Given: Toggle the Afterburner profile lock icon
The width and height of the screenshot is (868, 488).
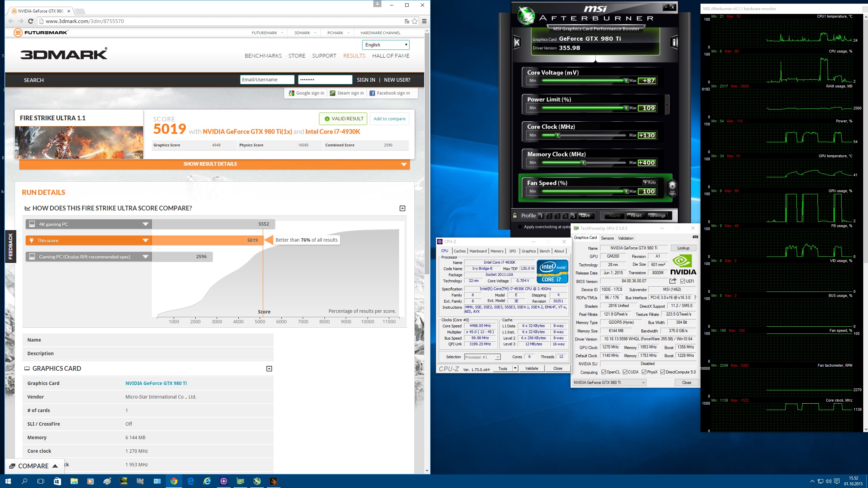Looking at the screenshot, I should [x=515, y=216].
